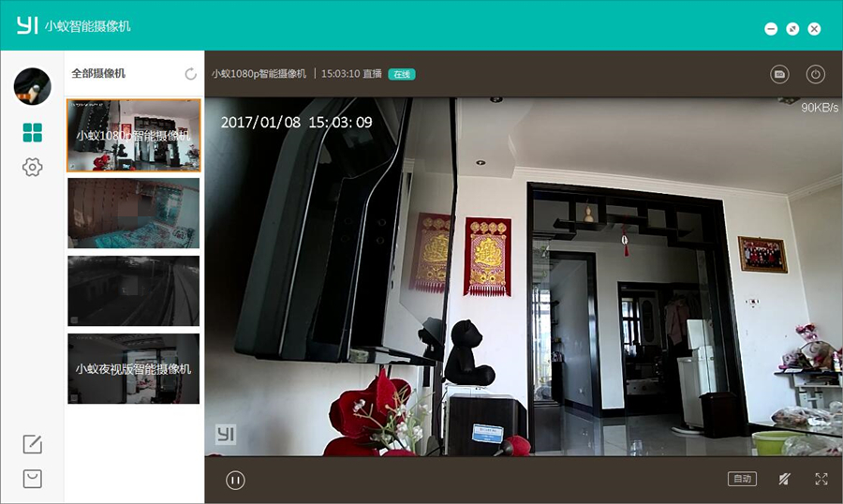Select the 小蚁夜视版智能摄像机 thumbnail
Image resolution: width=843 pixels, height=504 pixels.
(133, 368)
